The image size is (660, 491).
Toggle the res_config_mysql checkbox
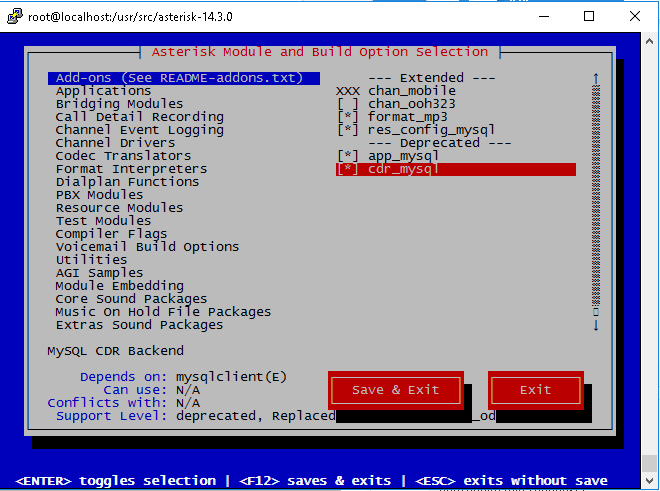click(x=348, y=130)
